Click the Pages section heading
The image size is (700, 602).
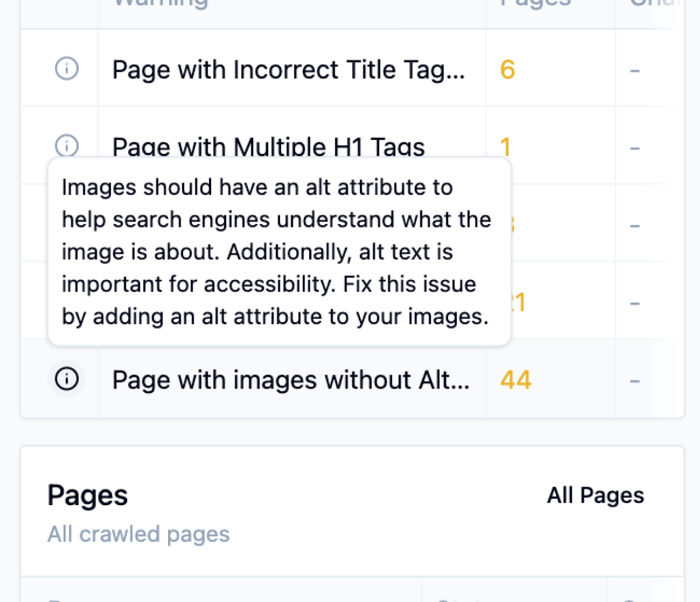click(87, 496)
